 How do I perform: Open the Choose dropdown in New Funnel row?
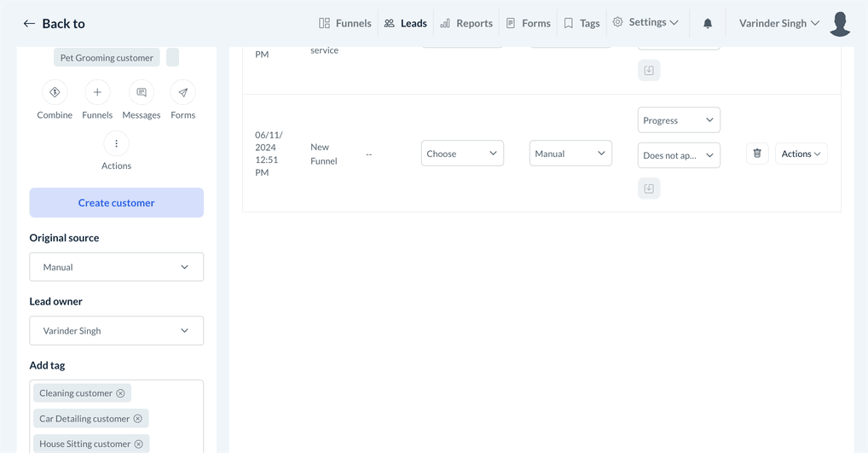click(x=462, y=154)
